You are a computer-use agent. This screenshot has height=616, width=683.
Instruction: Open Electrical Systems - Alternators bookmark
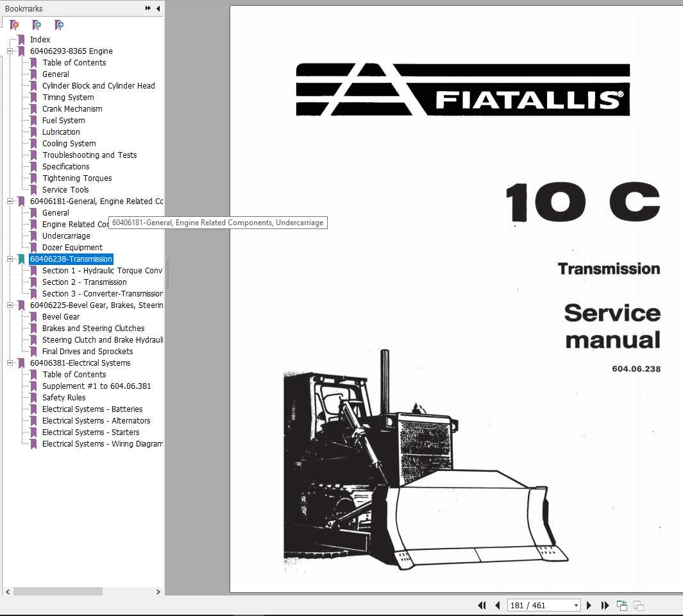[x=96, y=421]
